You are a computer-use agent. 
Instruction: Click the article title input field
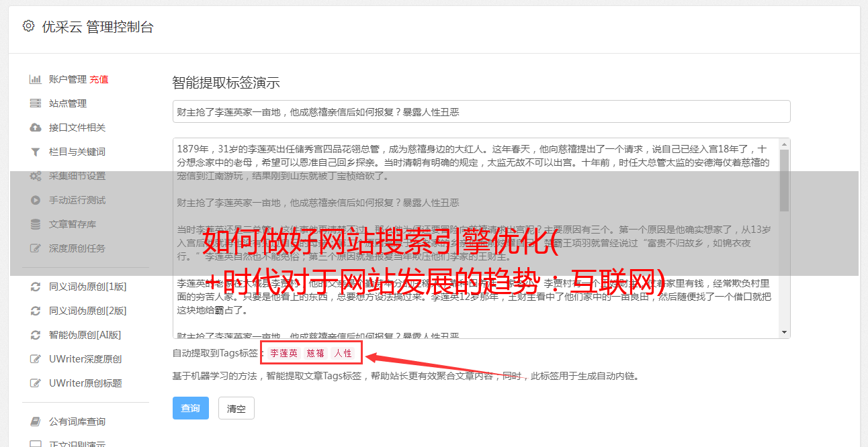point(481,111)
